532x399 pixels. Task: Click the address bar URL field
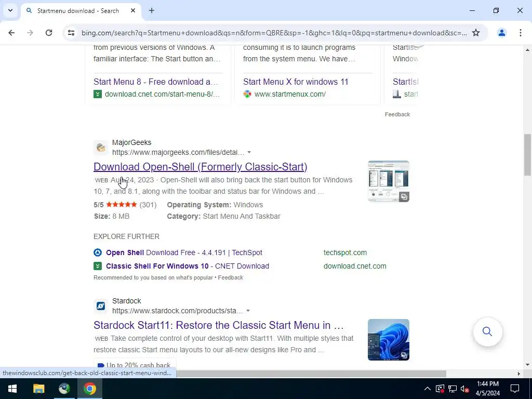(x=274, y=33)
